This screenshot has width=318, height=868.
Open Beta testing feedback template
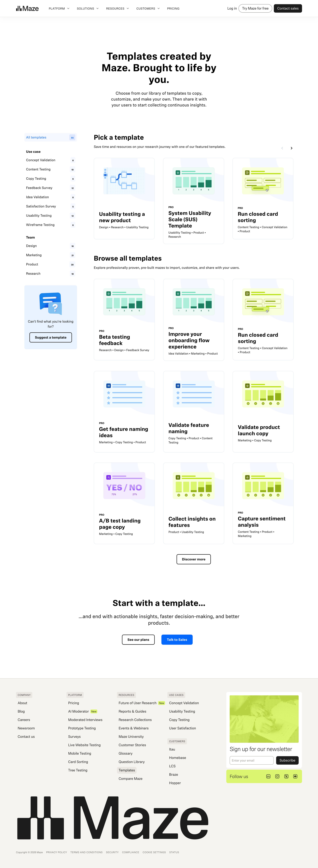124,319
